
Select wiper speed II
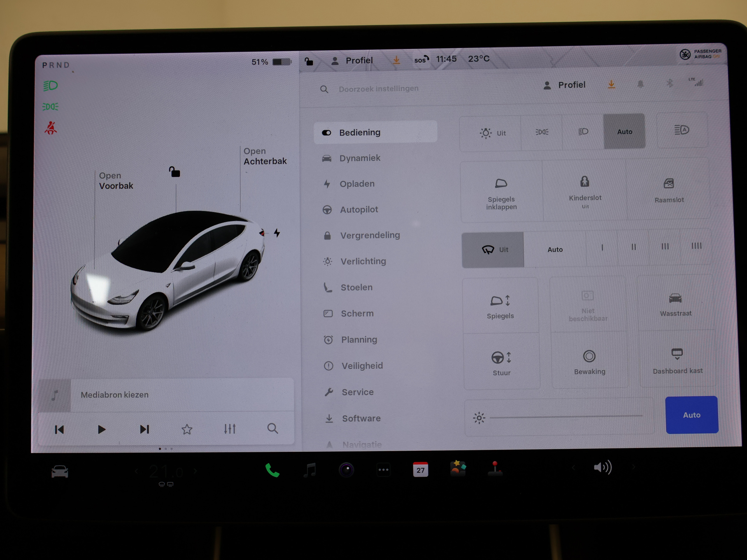click(633, 247)
